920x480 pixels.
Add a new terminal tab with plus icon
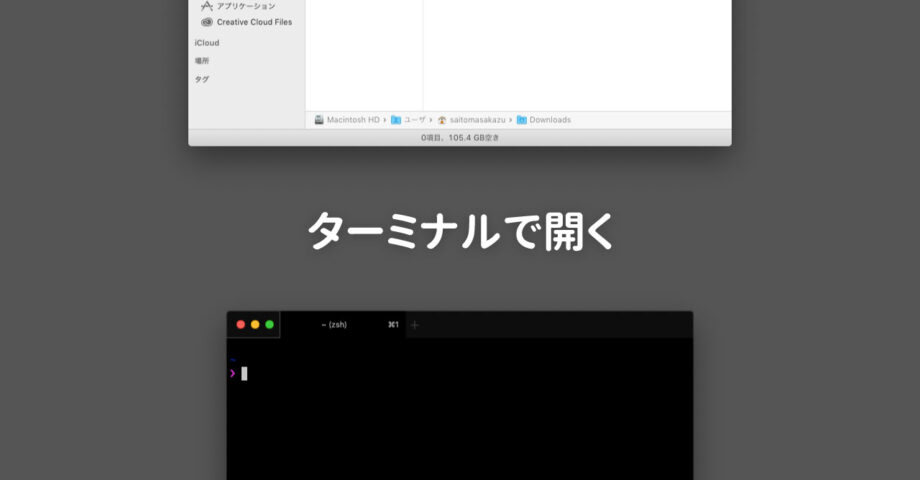coord(415,325)
